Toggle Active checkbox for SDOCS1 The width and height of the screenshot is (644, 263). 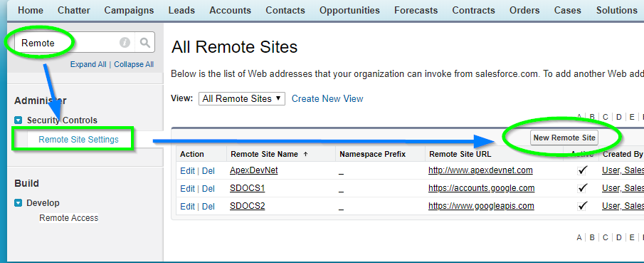(582, 188)
